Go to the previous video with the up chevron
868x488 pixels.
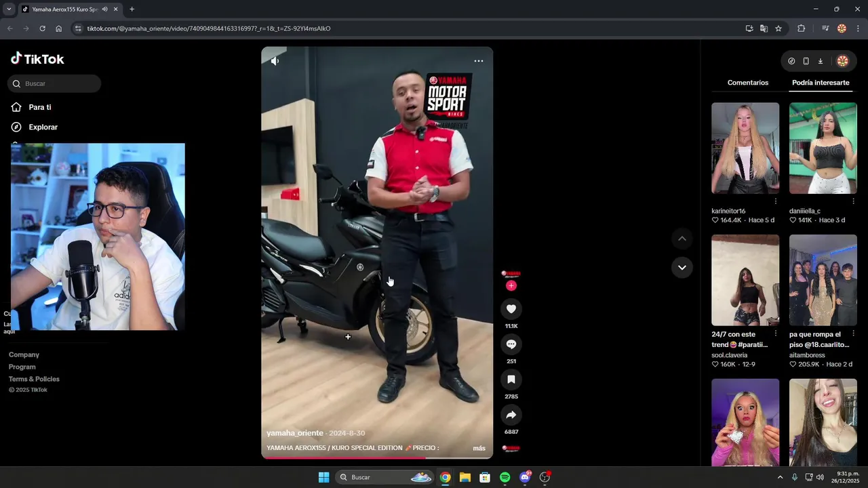(682, 239)
